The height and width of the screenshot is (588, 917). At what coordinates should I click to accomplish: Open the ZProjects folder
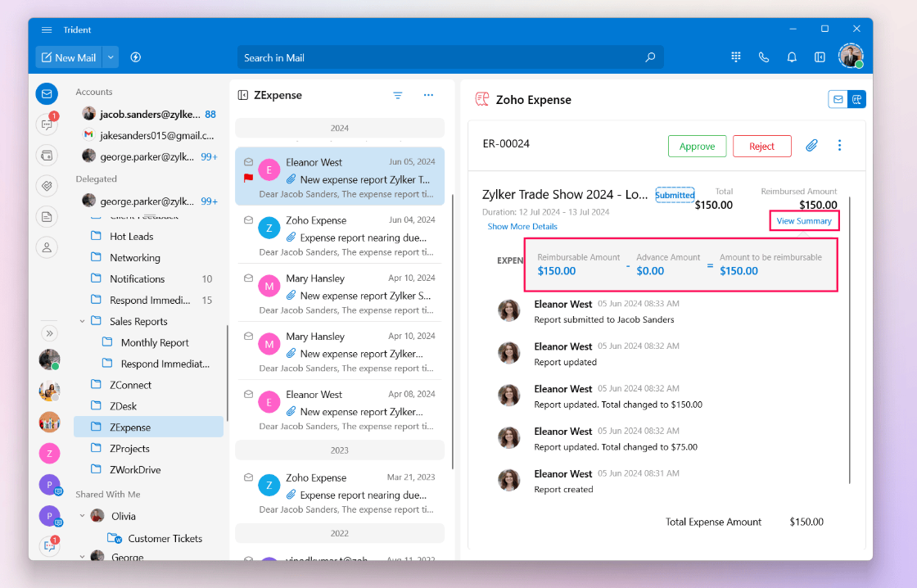149,449
